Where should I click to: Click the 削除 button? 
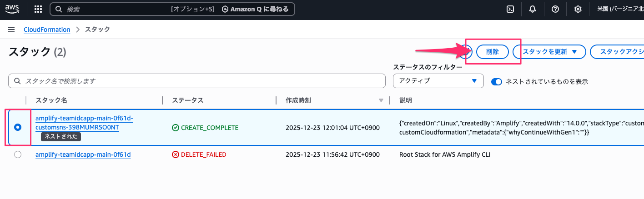(492, 52)
